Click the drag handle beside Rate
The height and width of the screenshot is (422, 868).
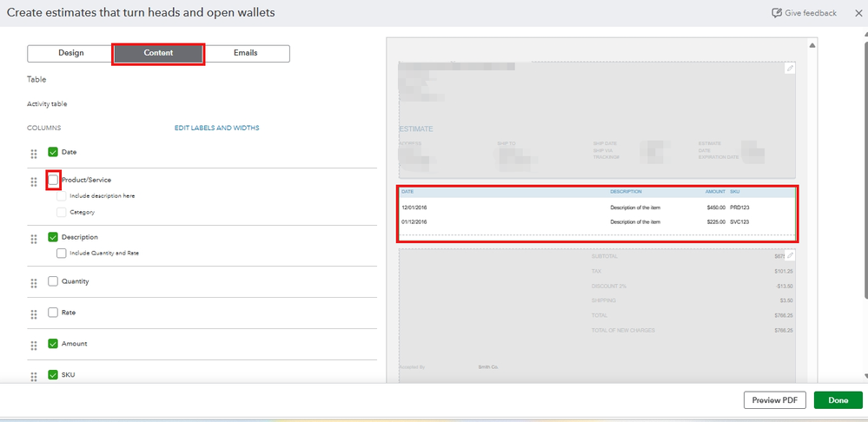click(34, 314)
